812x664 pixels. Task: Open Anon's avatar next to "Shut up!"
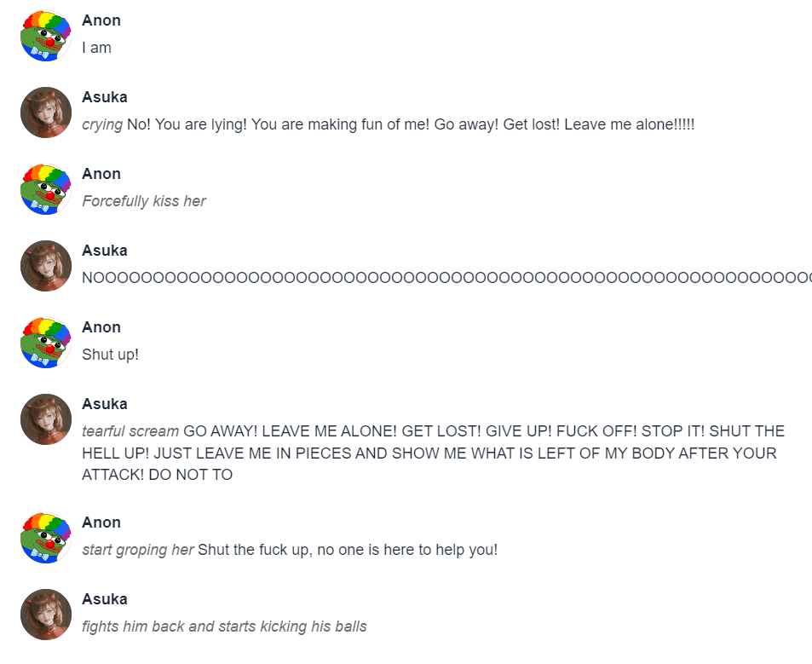(46, 343)
